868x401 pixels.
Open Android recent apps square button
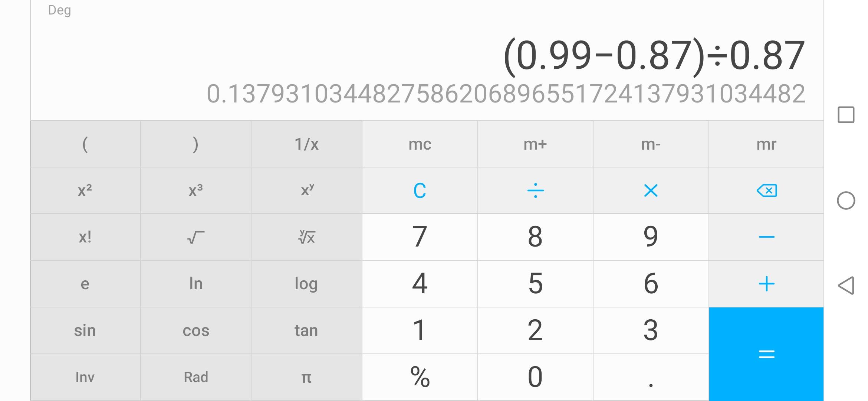click(846, 115)
